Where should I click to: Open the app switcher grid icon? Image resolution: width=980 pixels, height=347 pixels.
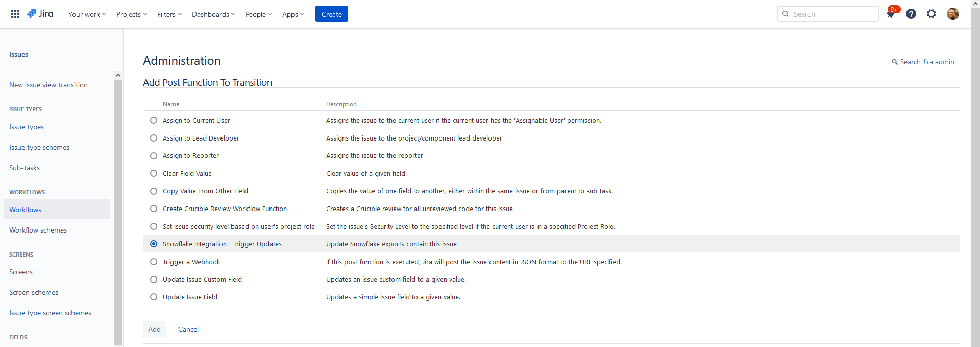[15, 14]
